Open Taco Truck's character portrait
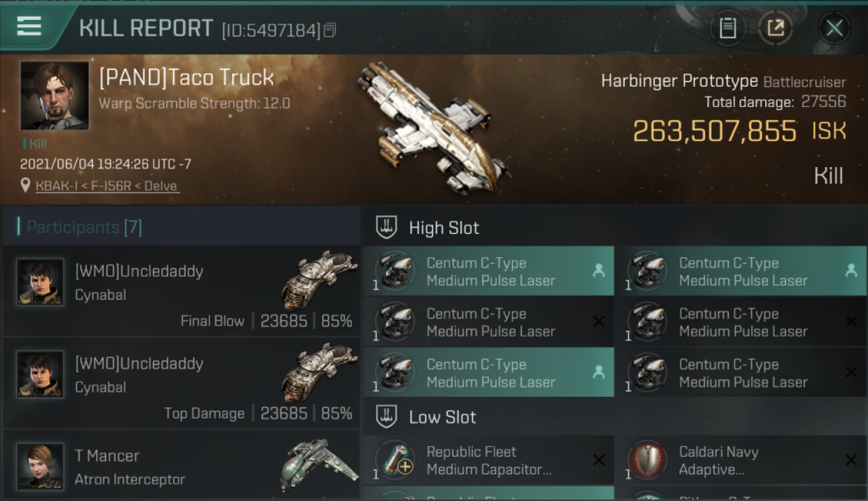 point(54,96)
